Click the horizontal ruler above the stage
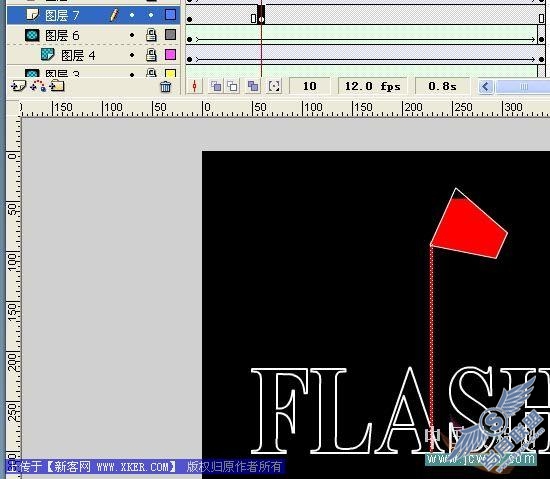This screenshot has height=479, width=550. [x=285, y=109]
